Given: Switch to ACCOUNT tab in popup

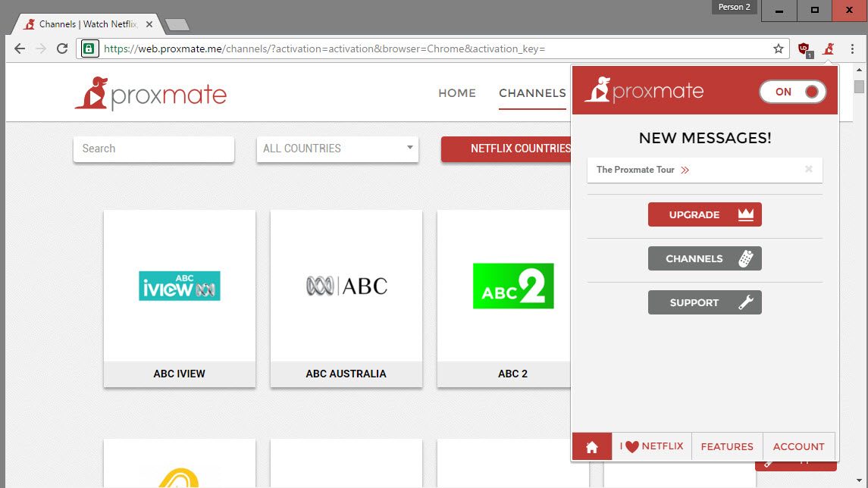Looking at the screenshot, I should coord(798,446).
